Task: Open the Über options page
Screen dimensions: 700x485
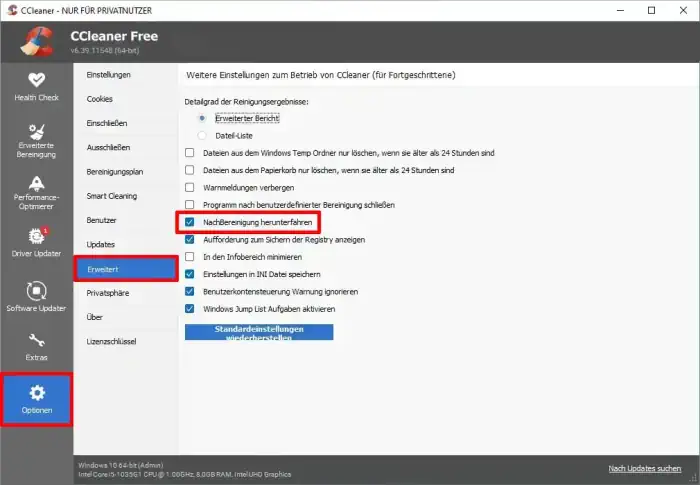Action: point(94,317)
